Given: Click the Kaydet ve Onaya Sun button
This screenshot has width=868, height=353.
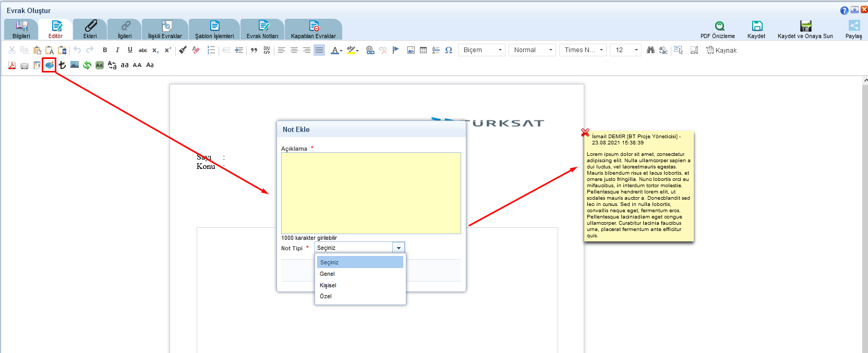Looking at the screenshot, I should coord(805,29).
